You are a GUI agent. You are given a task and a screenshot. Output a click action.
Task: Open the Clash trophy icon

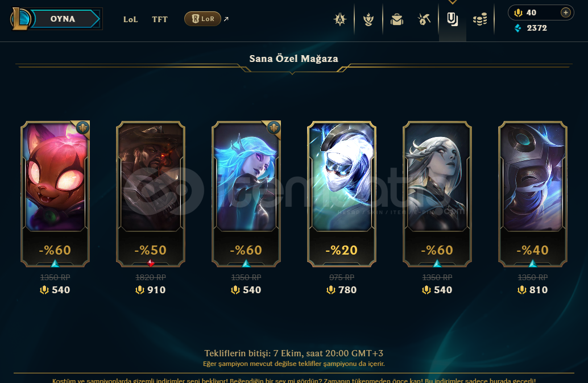(340, 19)
